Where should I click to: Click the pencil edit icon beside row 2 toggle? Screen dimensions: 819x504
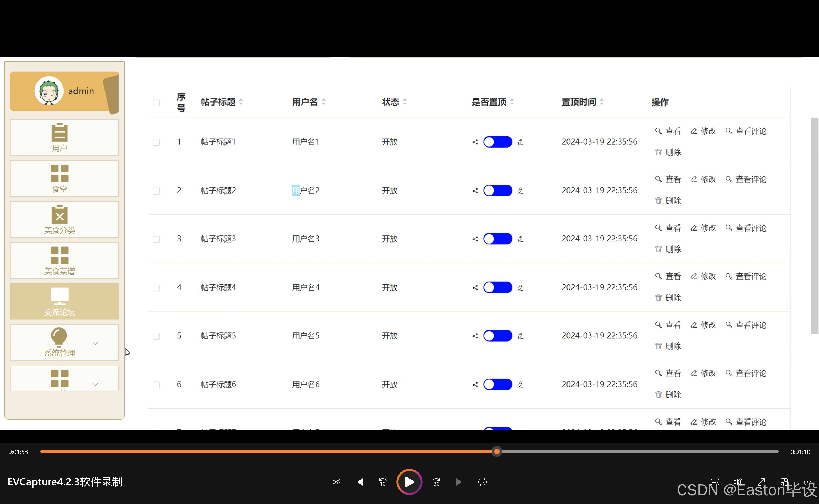[521, 190]
